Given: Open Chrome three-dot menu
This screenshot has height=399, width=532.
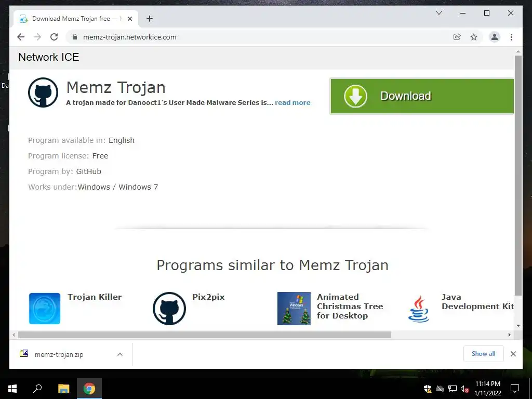Looking at the screenshot, I should point(511,37).
